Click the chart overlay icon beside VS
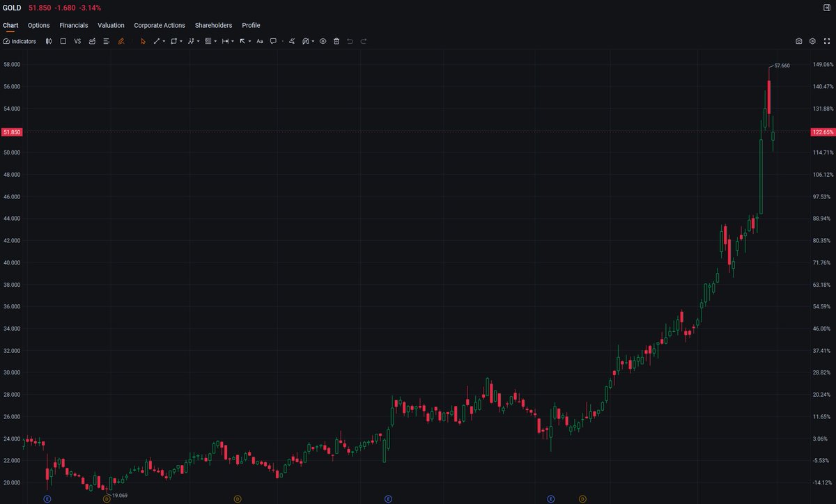Screen dimensions: 836x504 (92, 41)
